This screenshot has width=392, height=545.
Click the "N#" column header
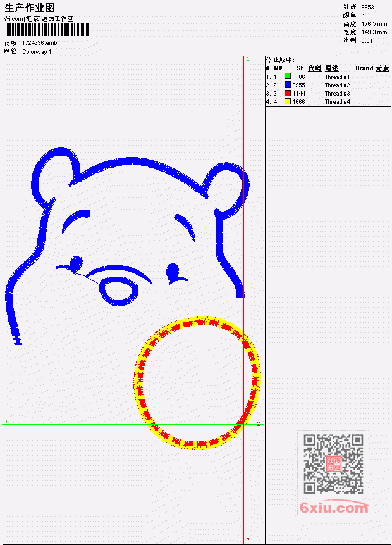click(278, 68)
